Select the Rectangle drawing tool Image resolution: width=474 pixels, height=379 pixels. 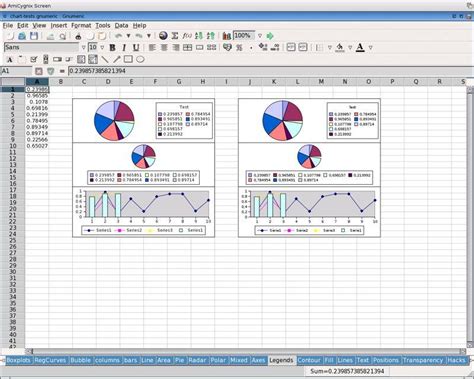point(128,59)
